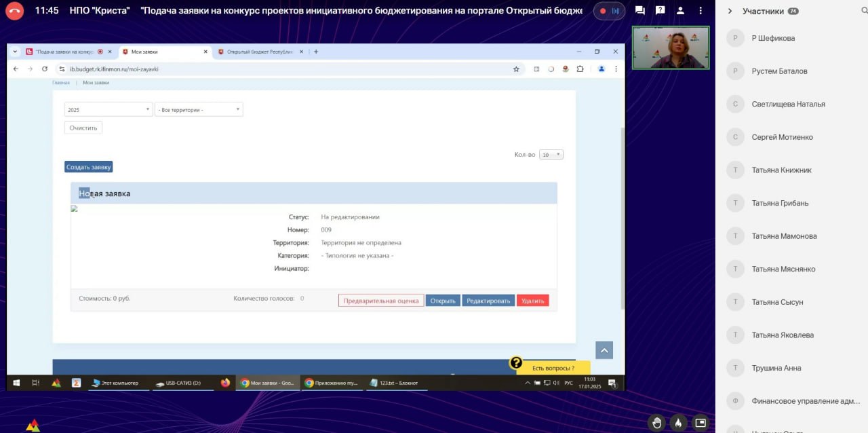Switch to 'Подача заявки на конкурс' browser tab

64,52
